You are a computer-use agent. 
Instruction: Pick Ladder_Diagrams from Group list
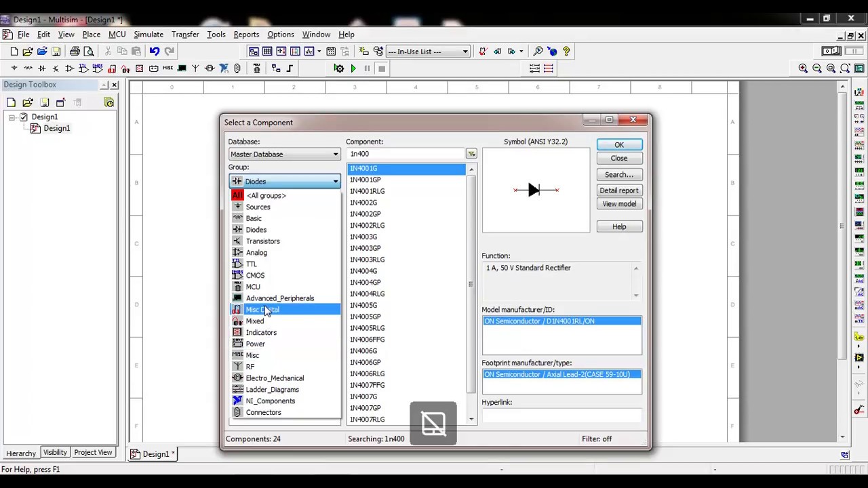click(x=272, y=390)
